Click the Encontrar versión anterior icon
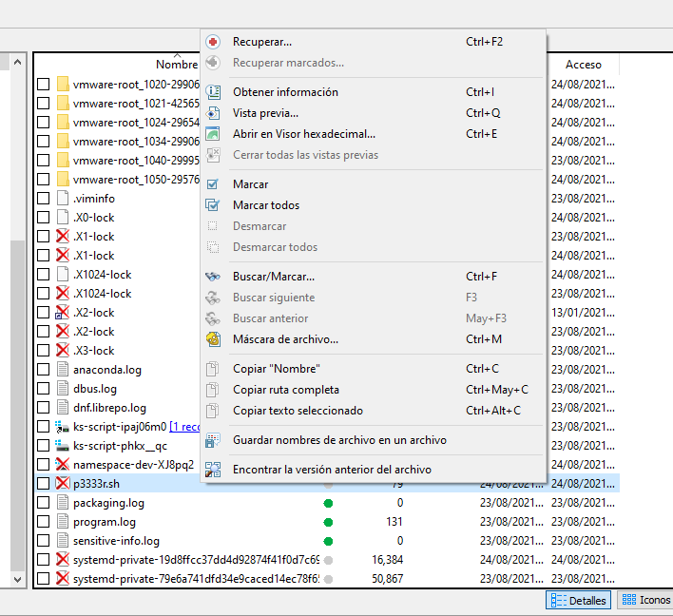This screenshot has width=673, height=616. (214, 470)
